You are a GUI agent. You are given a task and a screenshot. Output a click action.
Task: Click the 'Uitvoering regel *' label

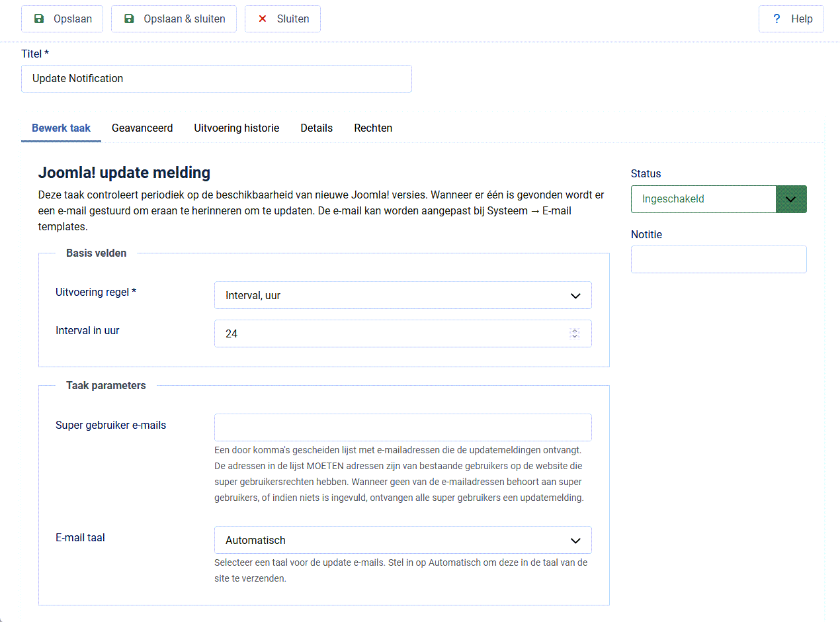coord(96,292)
